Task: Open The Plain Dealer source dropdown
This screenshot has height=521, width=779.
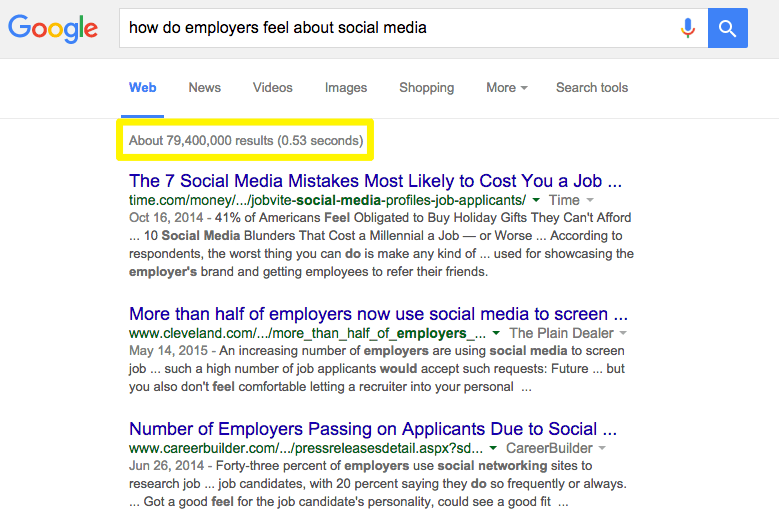Action: point(567,333)
